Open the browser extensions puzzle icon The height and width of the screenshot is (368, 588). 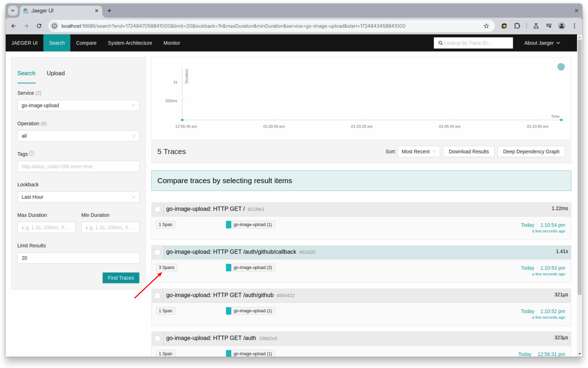[517, 26]
